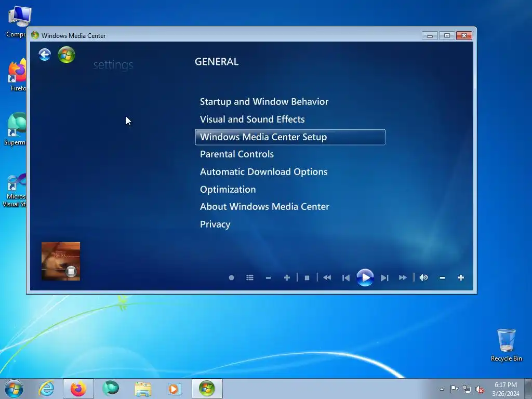Click the green Media Center start button
The height and width of the screenshot is (399, 532).
pos(66,55)
